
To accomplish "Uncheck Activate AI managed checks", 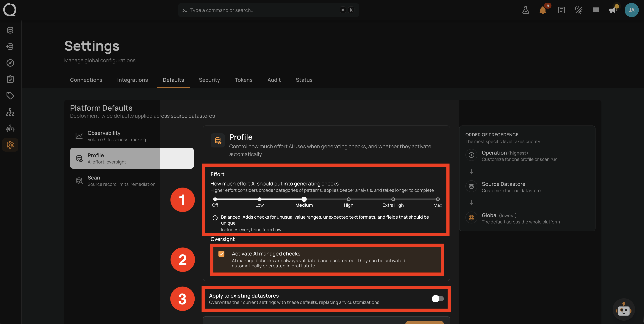I will 221,254.
